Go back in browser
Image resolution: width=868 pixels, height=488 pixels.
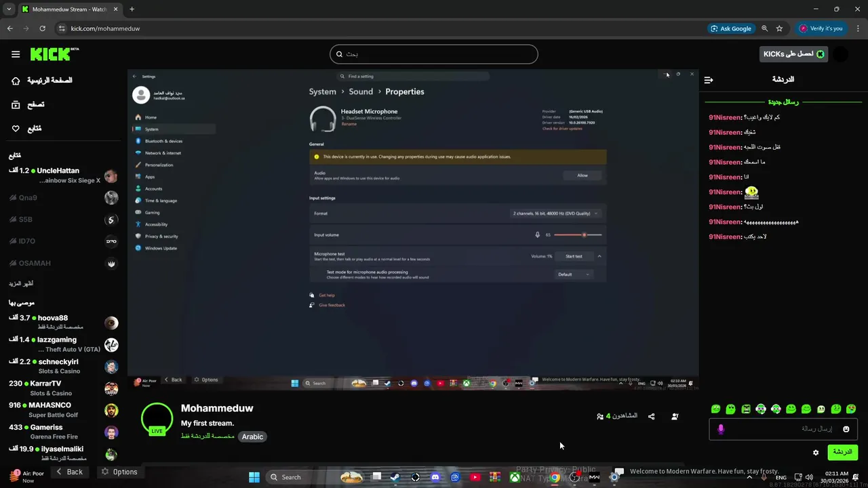click(9, 28)
